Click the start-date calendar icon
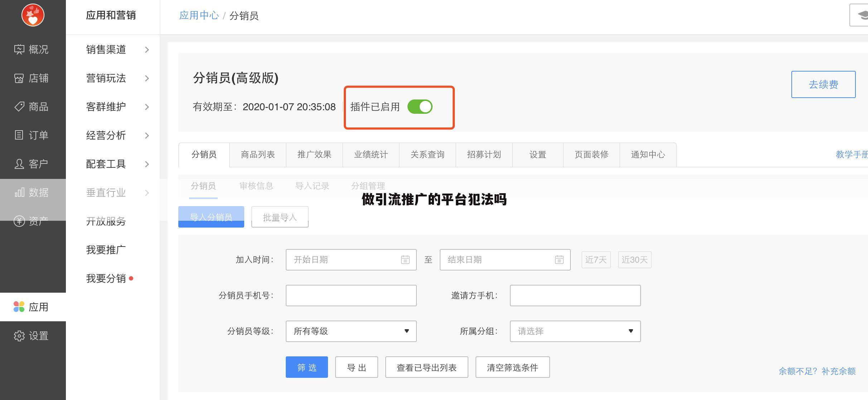The height and width of the screenshot is (400, 868). pyautogui.click(x=405, y=260)
